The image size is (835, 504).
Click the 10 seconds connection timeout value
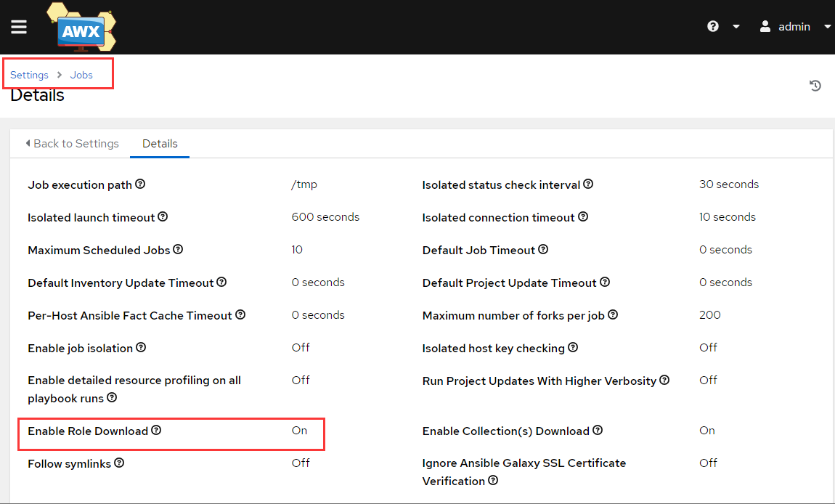pos(728,217)
